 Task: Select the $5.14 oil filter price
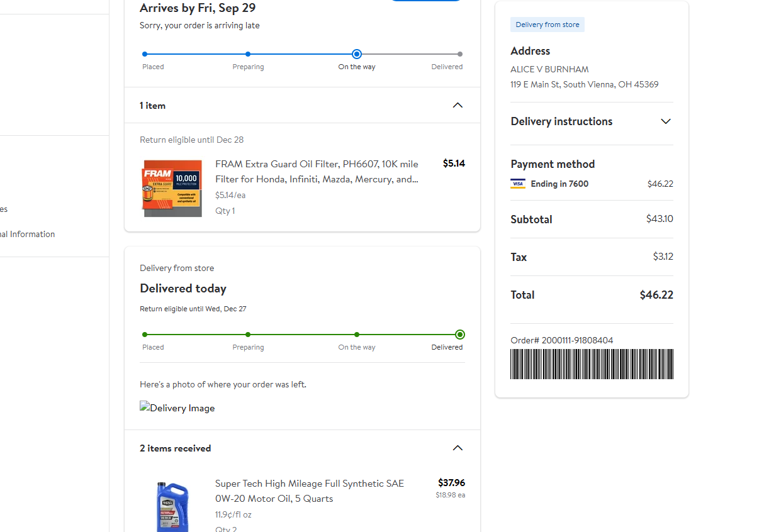[454, 163]
